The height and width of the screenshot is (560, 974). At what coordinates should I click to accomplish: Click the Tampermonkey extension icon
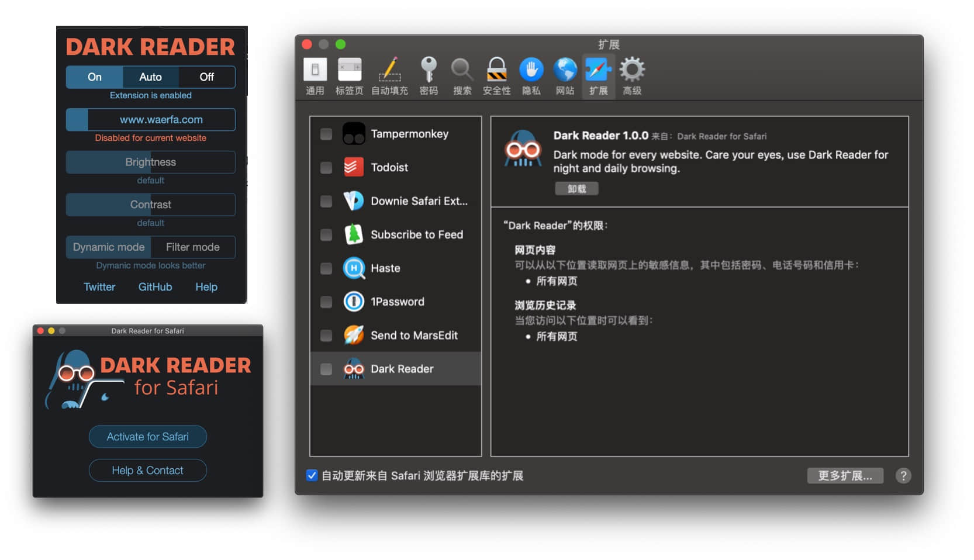(x=354, y=134)
